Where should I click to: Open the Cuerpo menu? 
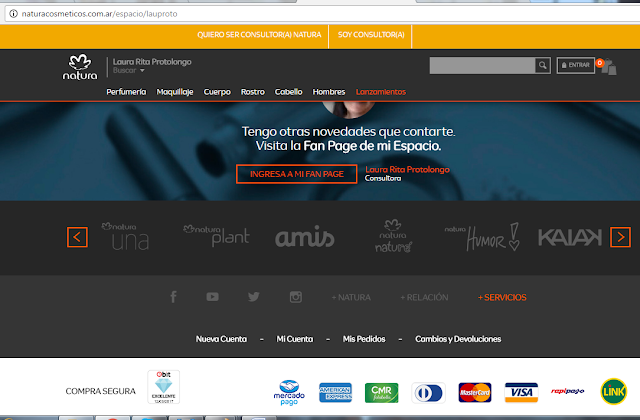click(x=217, y=92)
